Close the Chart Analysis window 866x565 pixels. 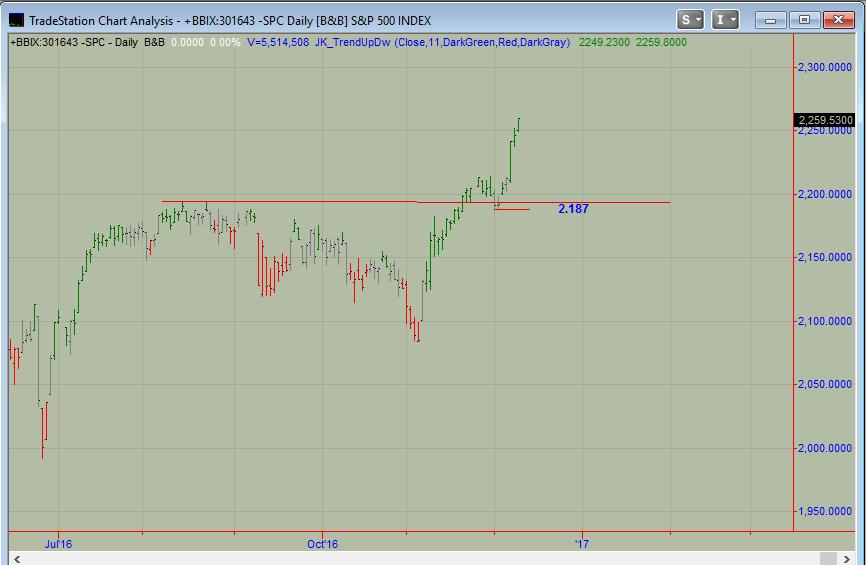(x=838, y=20)
